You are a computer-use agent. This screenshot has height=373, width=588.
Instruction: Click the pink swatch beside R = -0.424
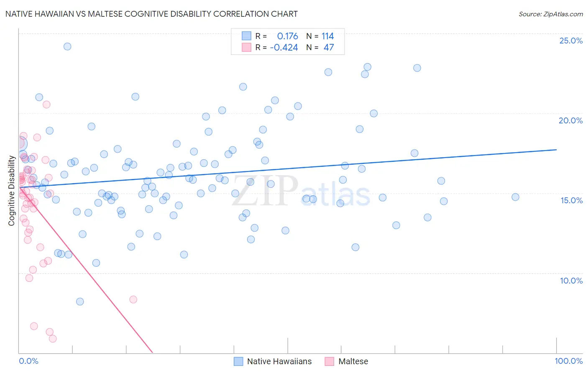coord(247,47)
